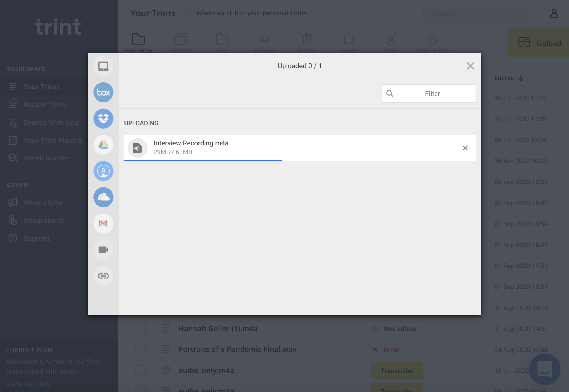Select the Dropbox upload source
569x392 pixels.
point(103,119)
